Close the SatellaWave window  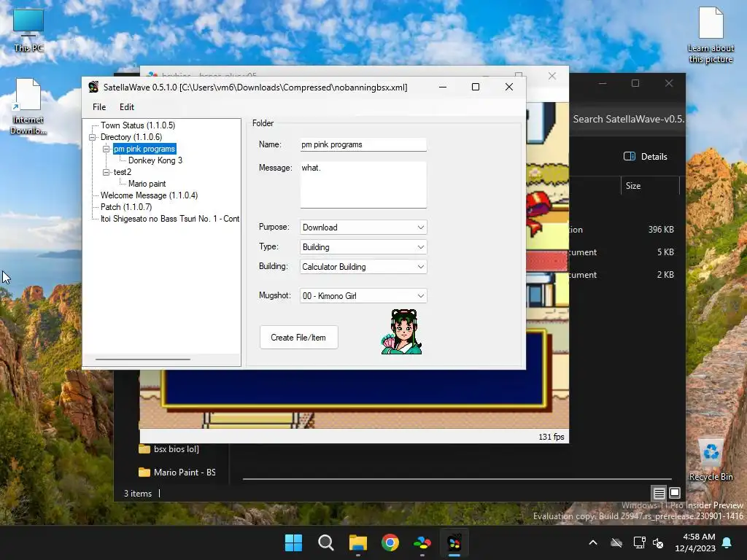tap(508, 87)
